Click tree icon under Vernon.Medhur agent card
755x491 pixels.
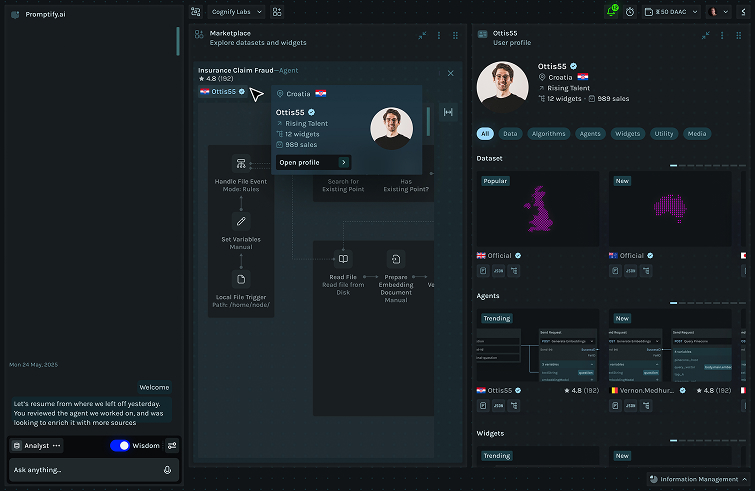coord(646,406)
